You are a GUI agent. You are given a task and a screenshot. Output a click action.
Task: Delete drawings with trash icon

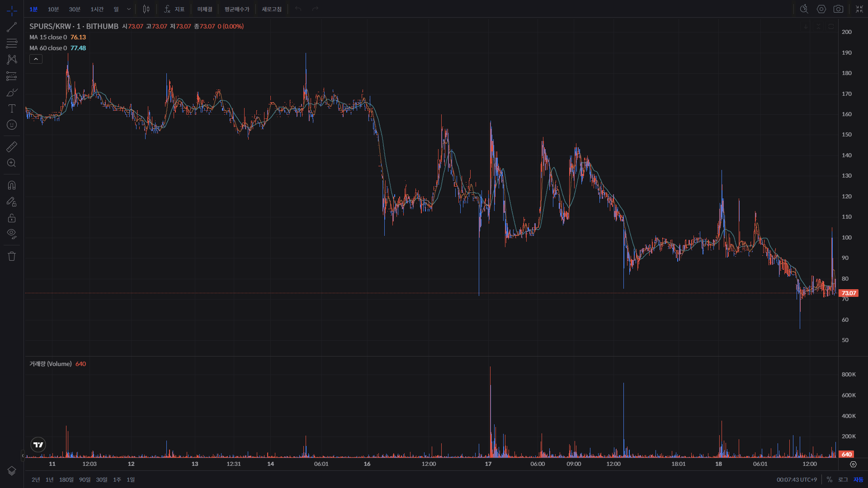point(12,256)
